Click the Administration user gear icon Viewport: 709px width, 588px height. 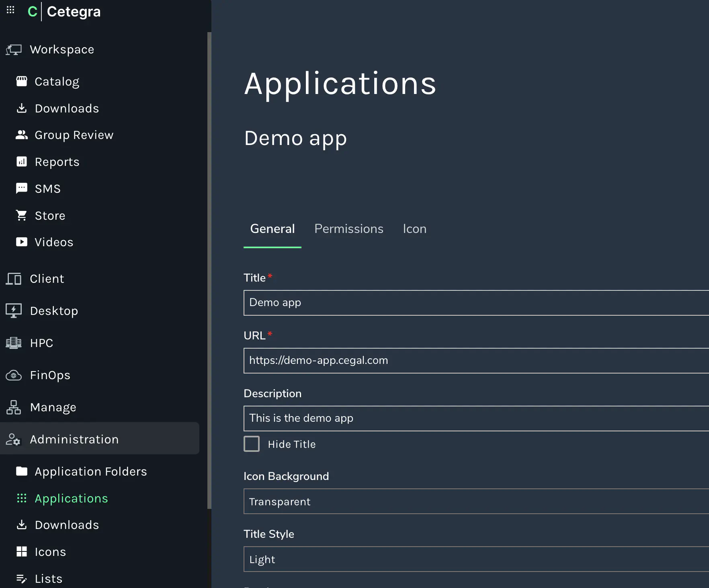13,439
